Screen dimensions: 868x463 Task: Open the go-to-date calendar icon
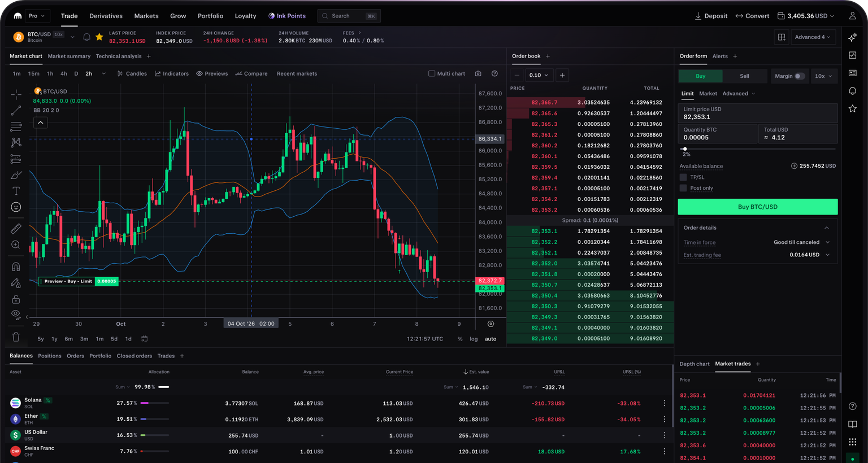(144, 339)
